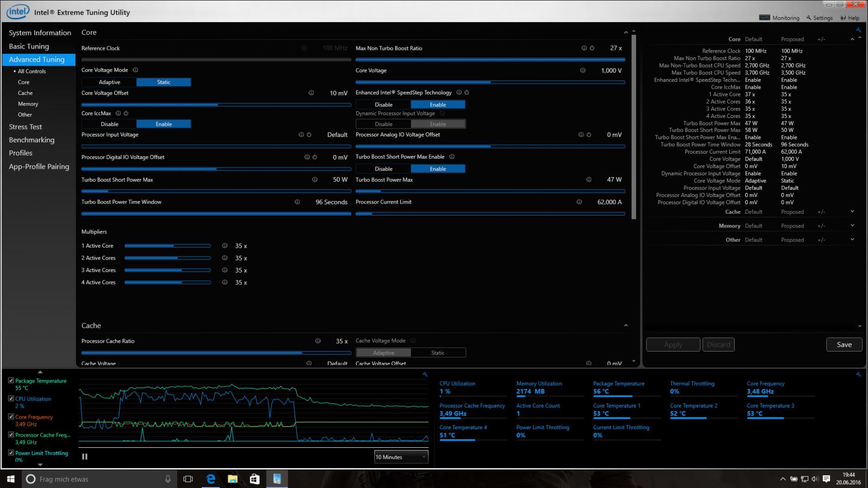Disable Enhanced Intel SpeedStep Technology
The image size is (868, 488).
tap(384, 105)
